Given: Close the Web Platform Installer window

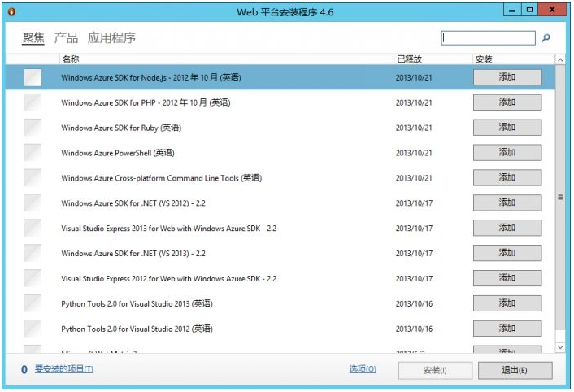Looking at the screenshot, I should coord(552,10).
